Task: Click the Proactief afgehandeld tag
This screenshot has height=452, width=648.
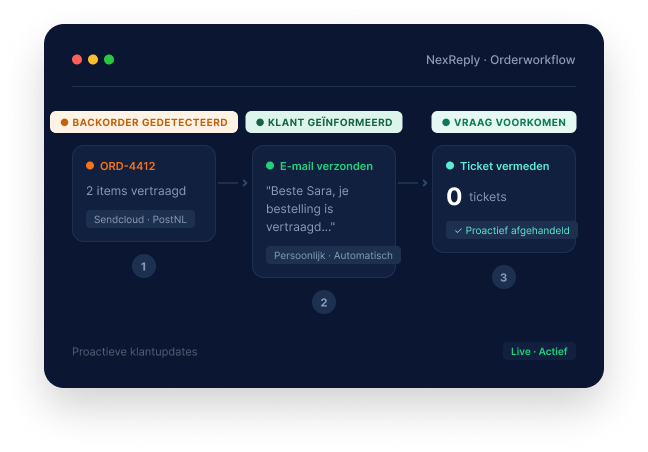Action: (512, 230)
